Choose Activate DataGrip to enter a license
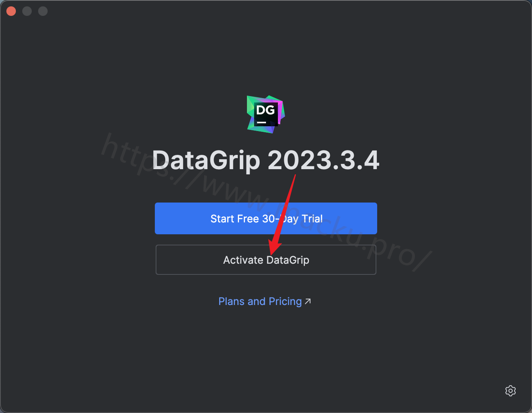Screen dimensions: 532x413 point(266,260)
